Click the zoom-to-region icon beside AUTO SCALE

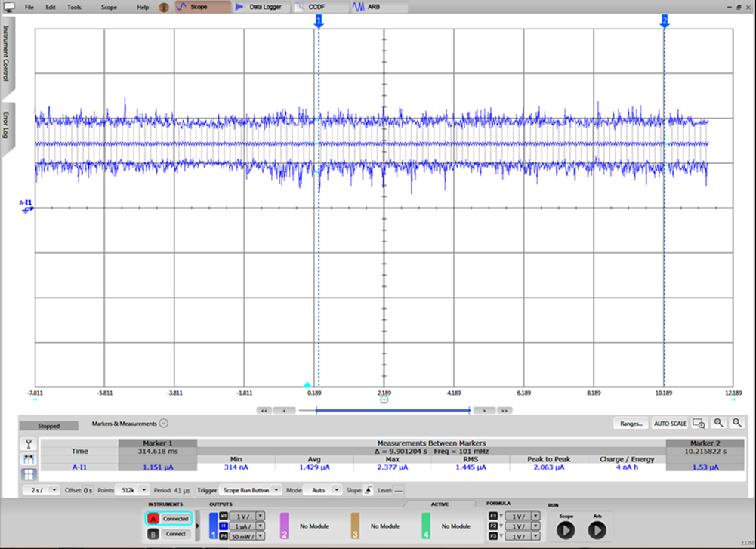click(x=699, y=424)
